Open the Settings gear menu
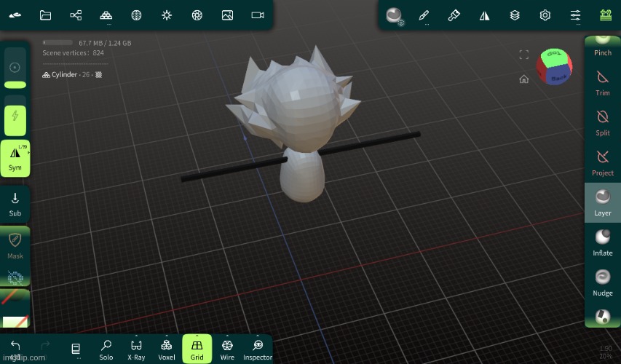 point(545,15)
